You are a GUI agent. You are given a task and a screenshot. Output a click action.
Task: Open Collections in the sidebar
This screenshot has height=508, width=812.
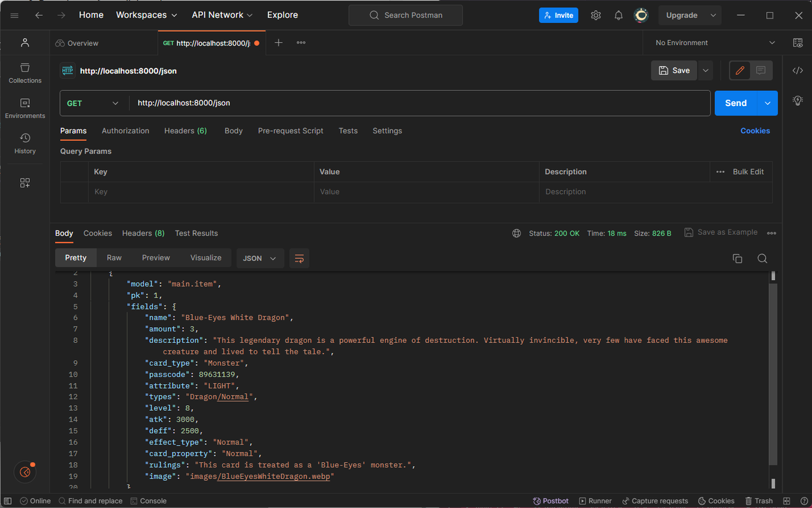coord(25,73)
